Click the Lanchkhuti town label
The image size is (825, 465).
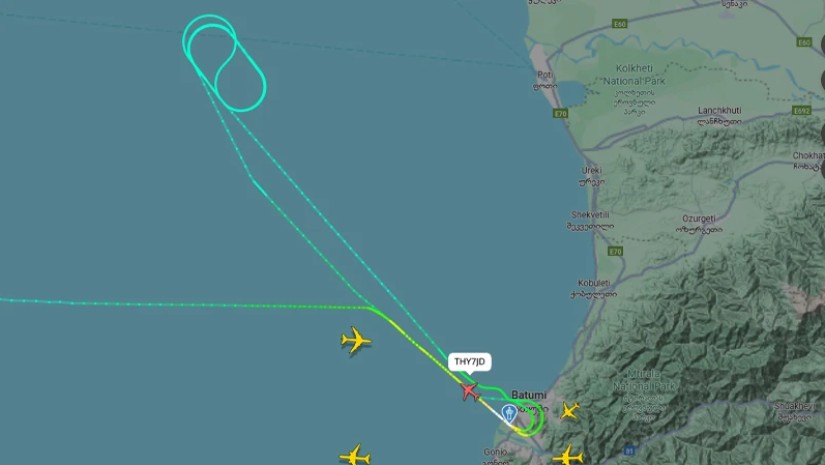tap(719, 110)
